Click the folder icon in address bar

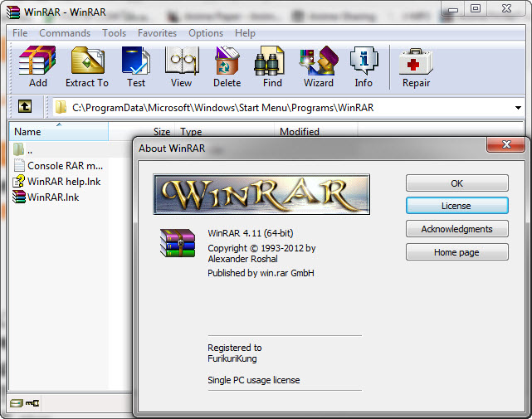[x=61, y=107]
